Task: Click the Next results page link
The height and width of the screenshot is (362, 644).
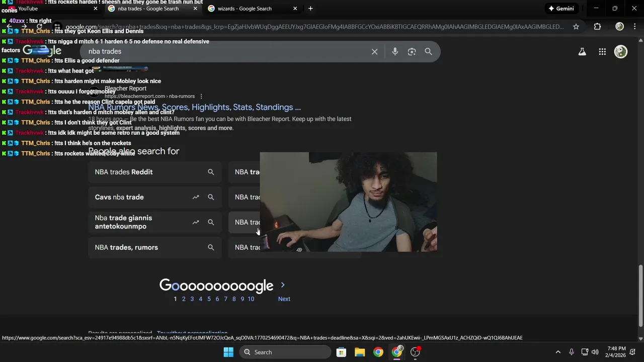Action: 284,299
